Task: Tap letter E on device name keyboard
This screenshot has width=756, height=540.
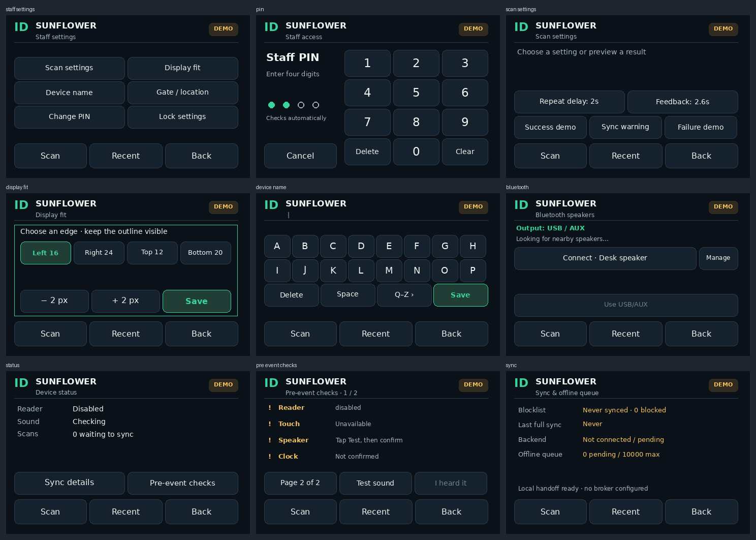Action: [x=389, y=246]
